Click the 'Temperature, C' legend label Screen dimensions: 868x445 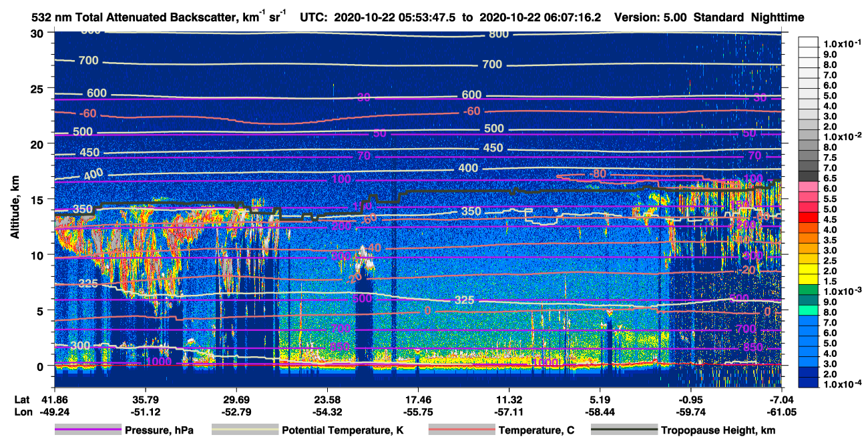[x=537, y=430]
